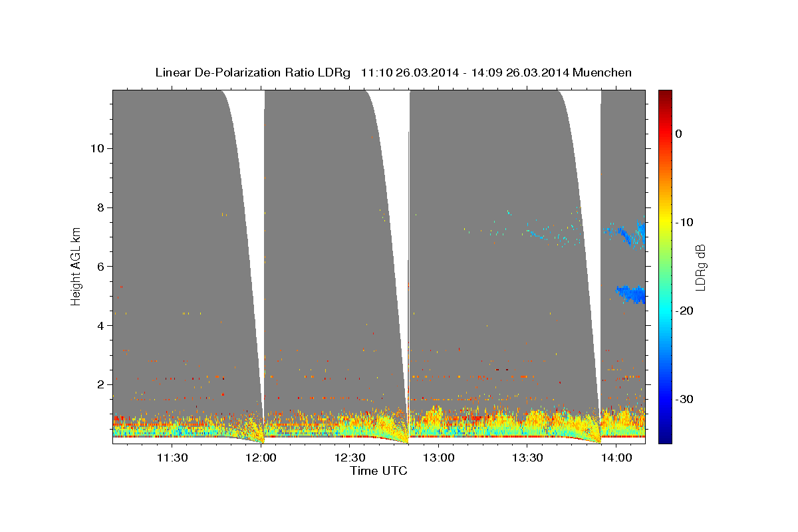The height and width of the screenshot is (532, 798).
Task: Click the 14:00 time tick label
Action: pos(616,458)
